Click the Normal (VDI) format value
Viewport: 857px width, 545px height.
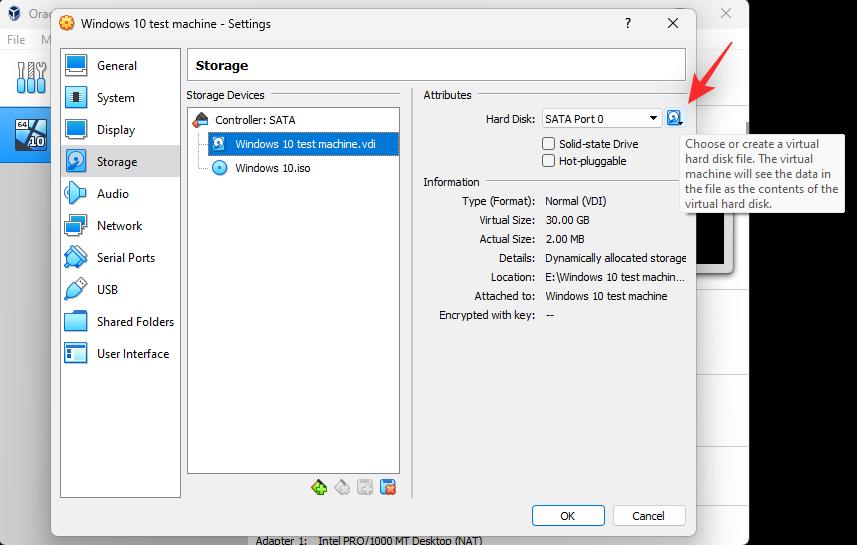pyautogui.click(x=576, y=201)
